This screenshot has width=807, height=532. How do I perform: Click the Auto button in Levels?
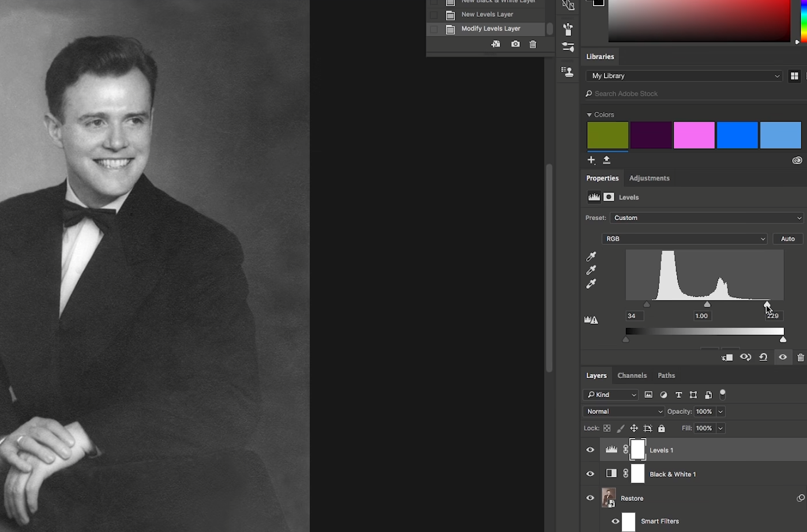tap(787, 238)
